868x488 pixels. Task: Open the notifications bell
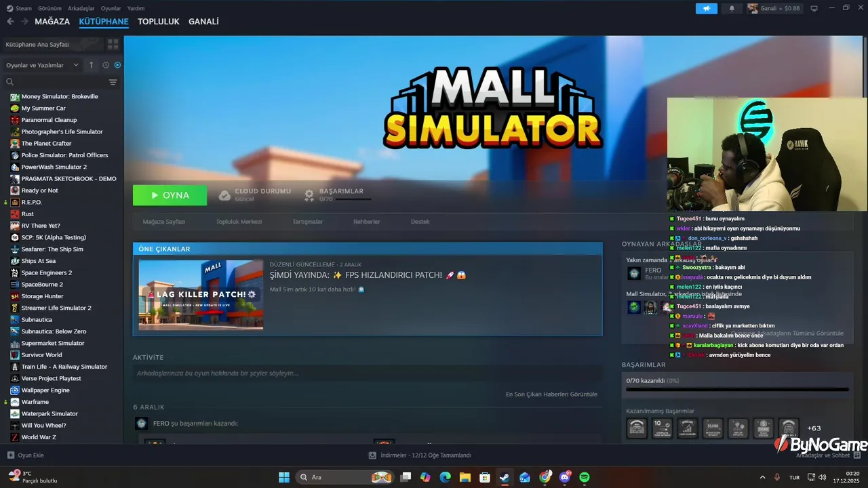point(732,8)
